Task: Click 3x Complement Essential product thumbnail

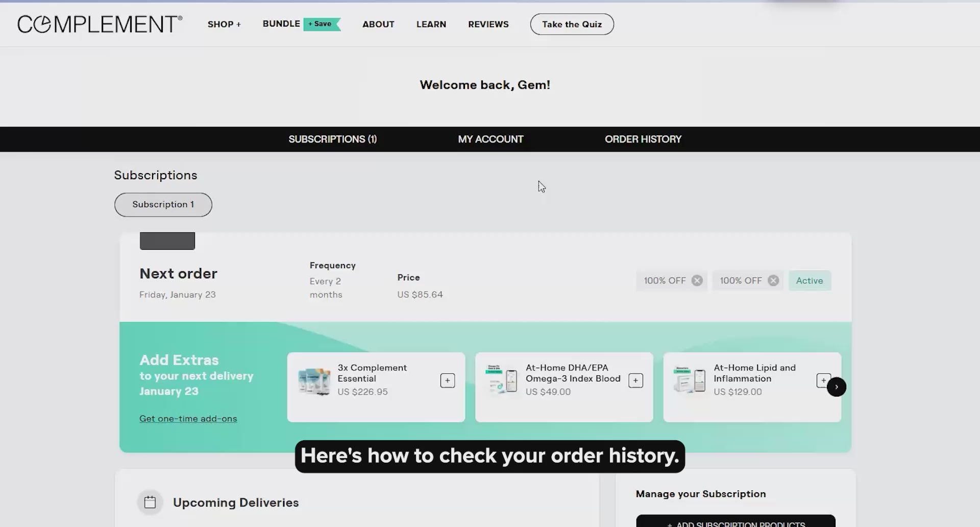Action: [314, 382]
